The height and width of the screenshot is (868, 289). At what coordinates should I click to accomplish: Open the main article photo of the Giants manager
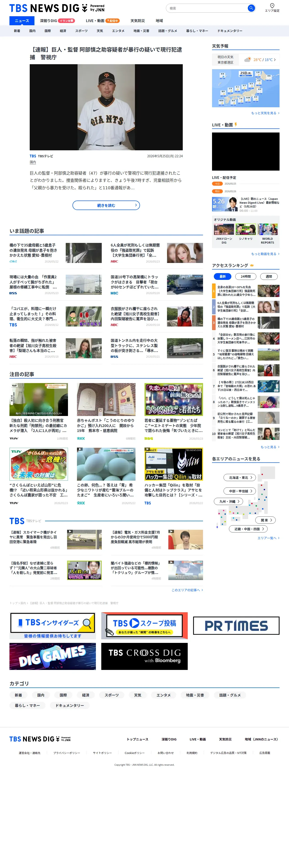[106, 107]
